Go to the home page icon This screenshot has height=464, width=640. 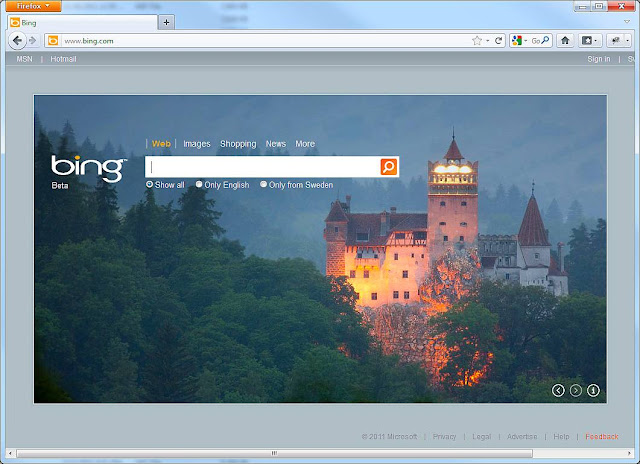tap(565, 40)
